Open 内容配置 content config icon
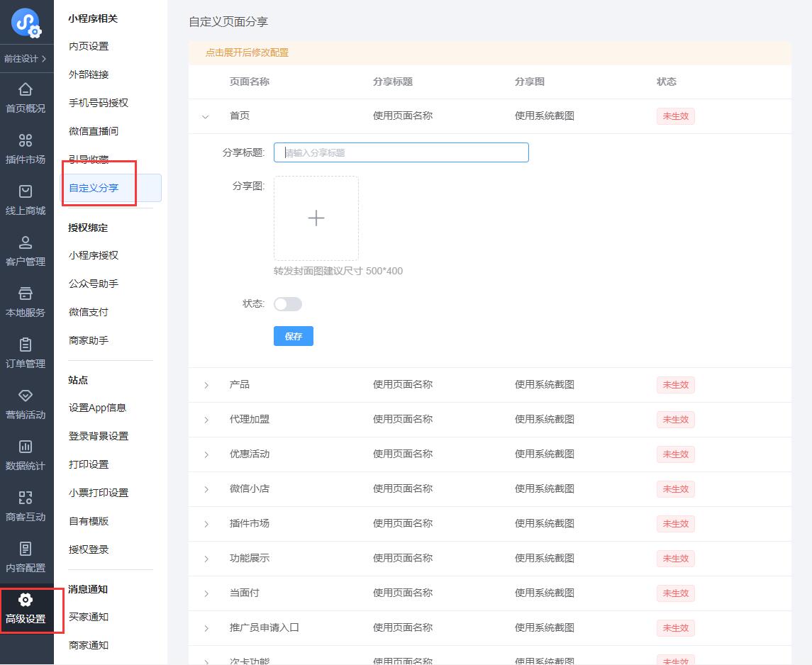Viewport: 812px width, 665px height. pyautogui.click(x=26, y=549)
